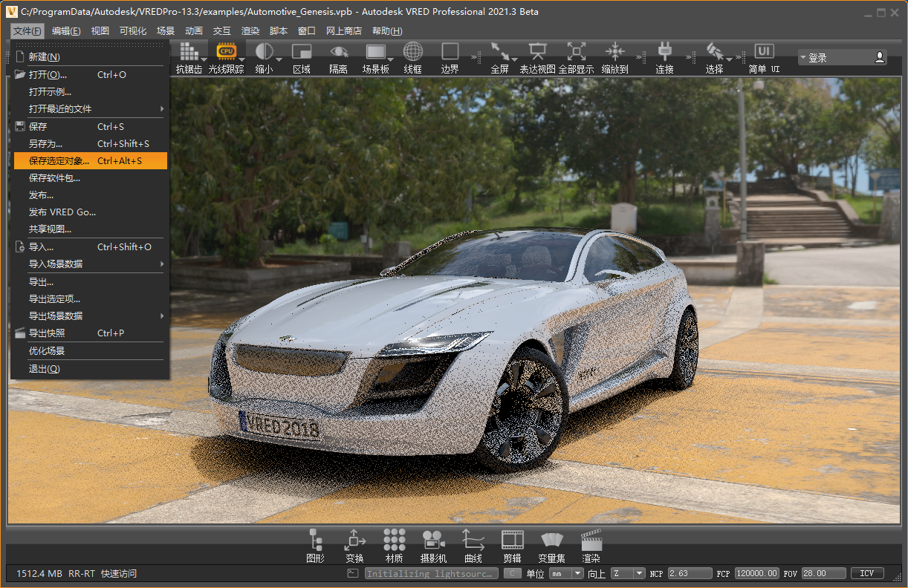Toggle the Region (区域) render button
The image size is (908, 588).
tap(302, 52)
